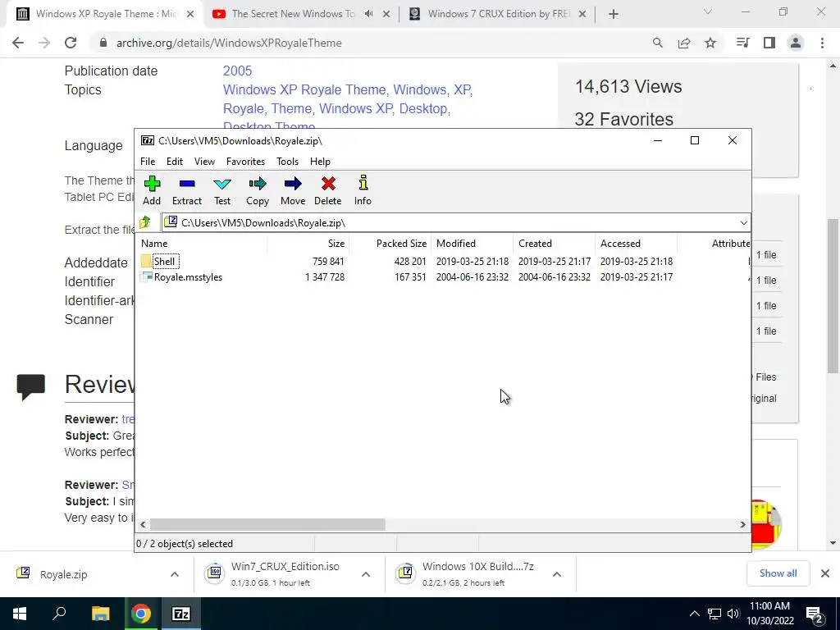Click the 7-Zip scrollbar right arrow
This screenshot has height=630, width=840.
pos(743,524)
